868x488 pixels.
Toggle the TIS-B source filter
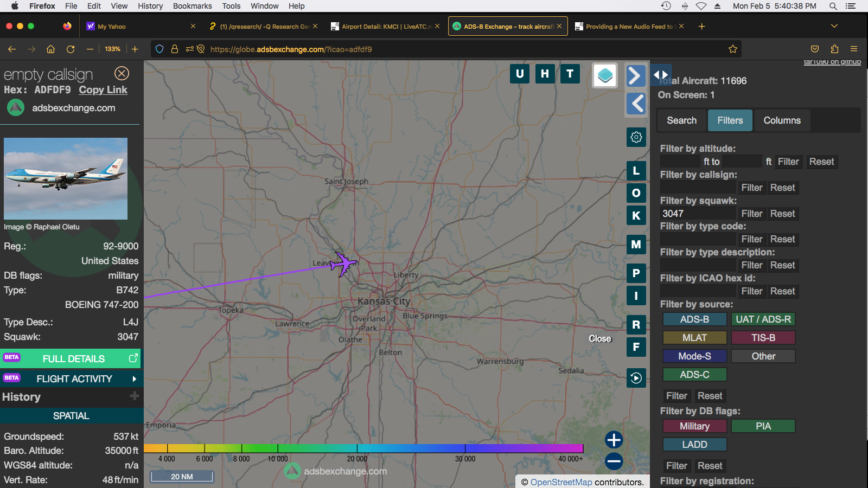point(763,338)
